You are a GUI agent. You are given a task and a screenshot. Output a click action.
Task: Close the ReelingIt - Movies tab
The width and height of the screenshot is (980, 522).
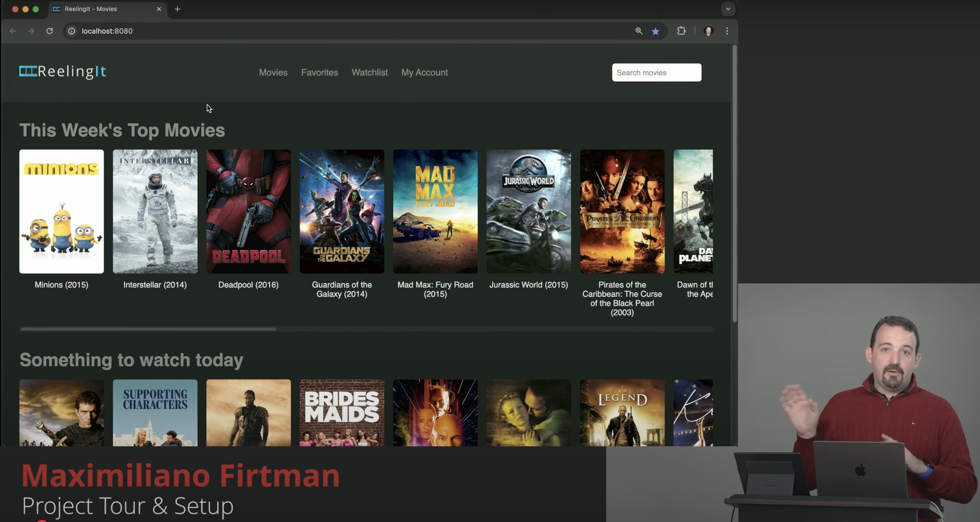point(159,9)
